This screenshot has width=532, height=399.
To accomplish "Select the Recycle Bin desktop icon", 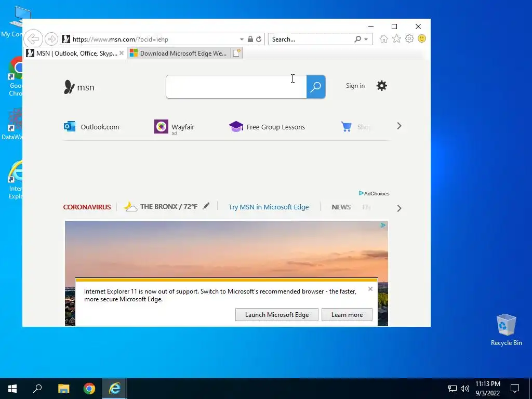I will point(506,329).
